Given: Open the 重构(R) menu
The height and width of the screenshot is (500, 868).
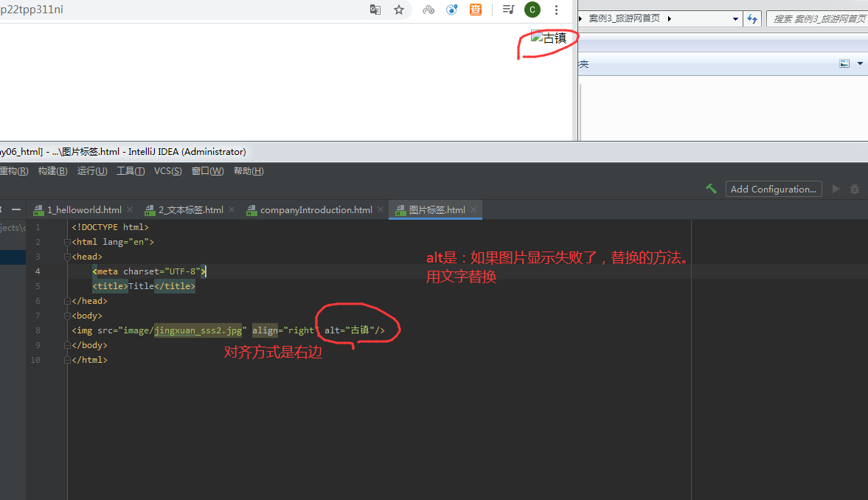Looking at the screenshot, I should tap(14, 171).
